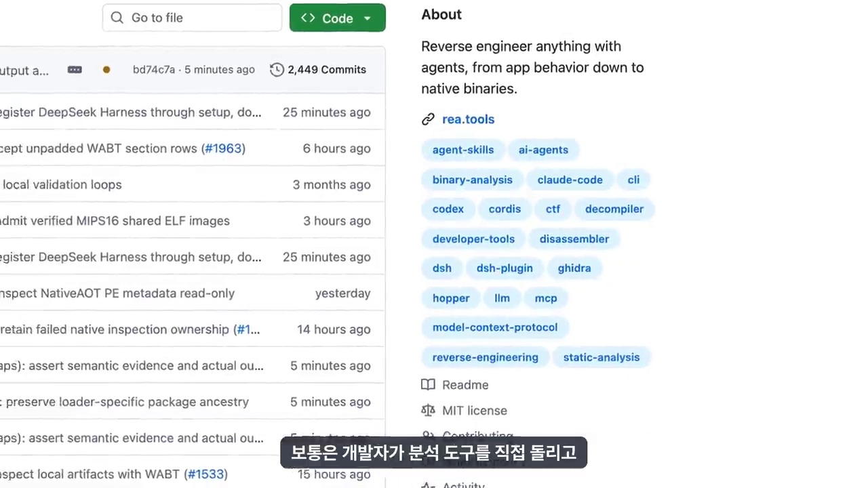This screenshot has height=488, width=868.
Task: Click the "yesterday" timestamp
Action: click(343, 293)
